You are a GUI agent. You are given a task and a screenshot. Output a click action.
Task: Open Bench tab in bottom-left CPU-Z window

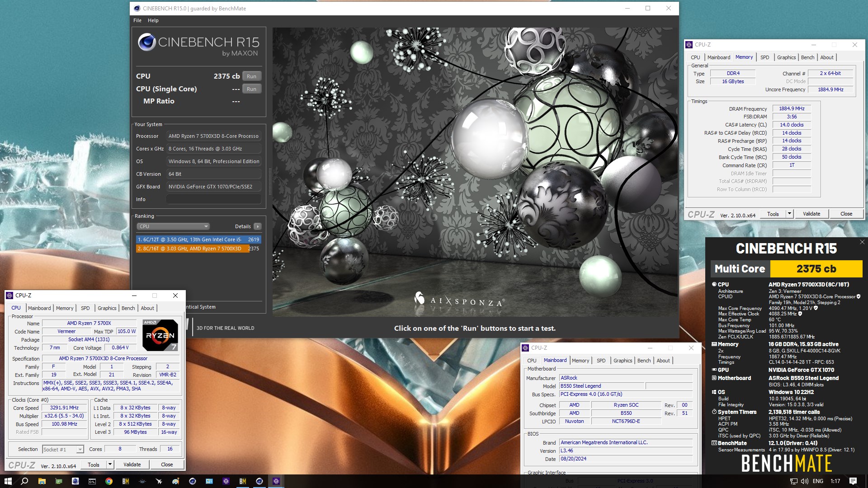click(128, 308)
